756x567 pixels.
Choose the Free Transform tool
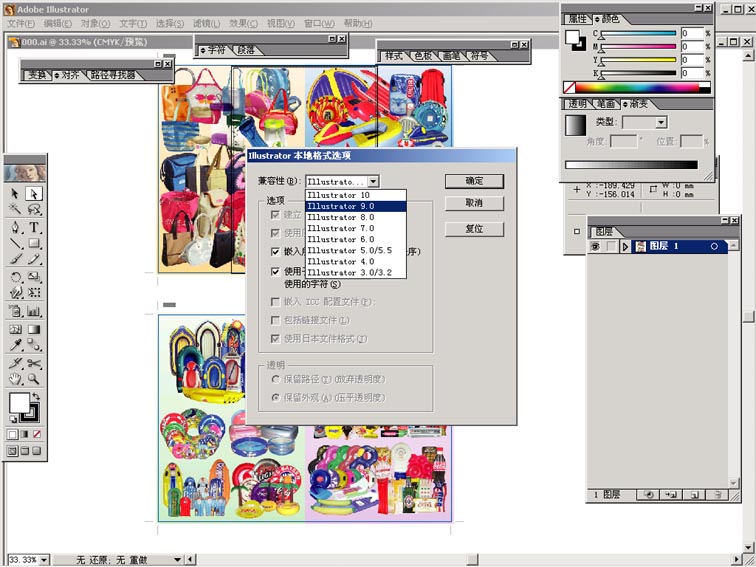[33, 293]
